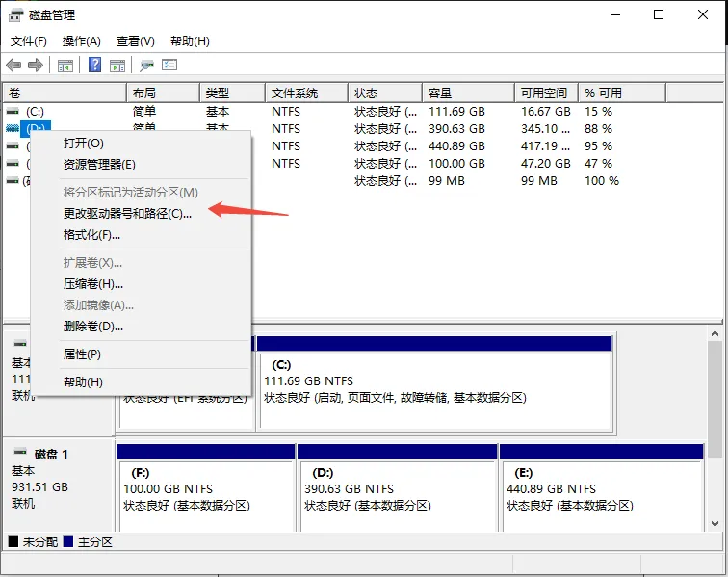The height and width of the screenshot is (577, 728).
Task: Click the Forward arrow toolbar icon
Action: (x=36, y=66)
